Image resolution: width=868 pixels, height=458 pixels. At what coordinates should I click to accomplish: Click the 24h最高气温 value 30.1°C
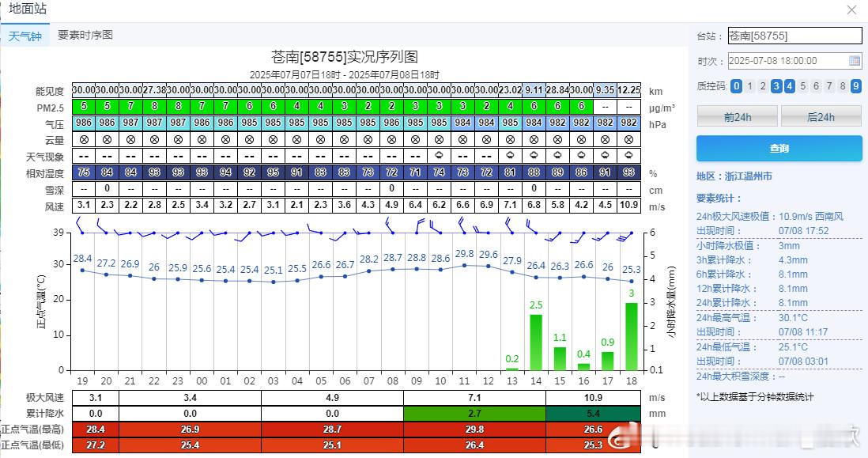pyautogui.click(x=793, y=318)
